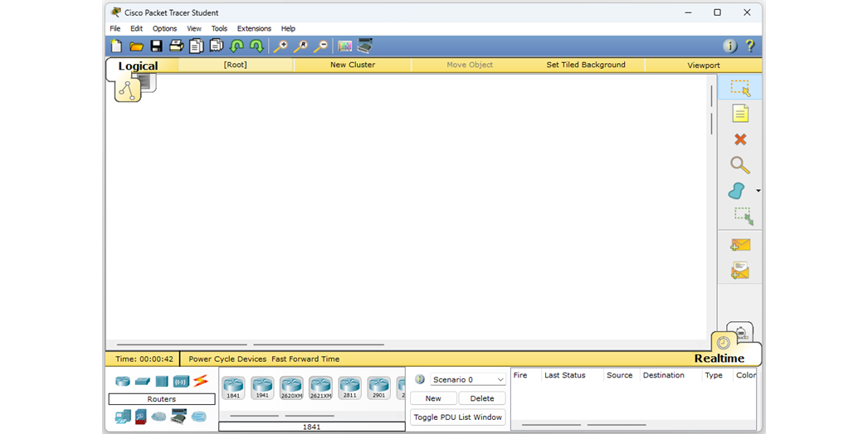Select the 2811 router device
Image resolution: width=868 pixels, height=434 pixels.
pyautogui.click(x=349, y=387)
